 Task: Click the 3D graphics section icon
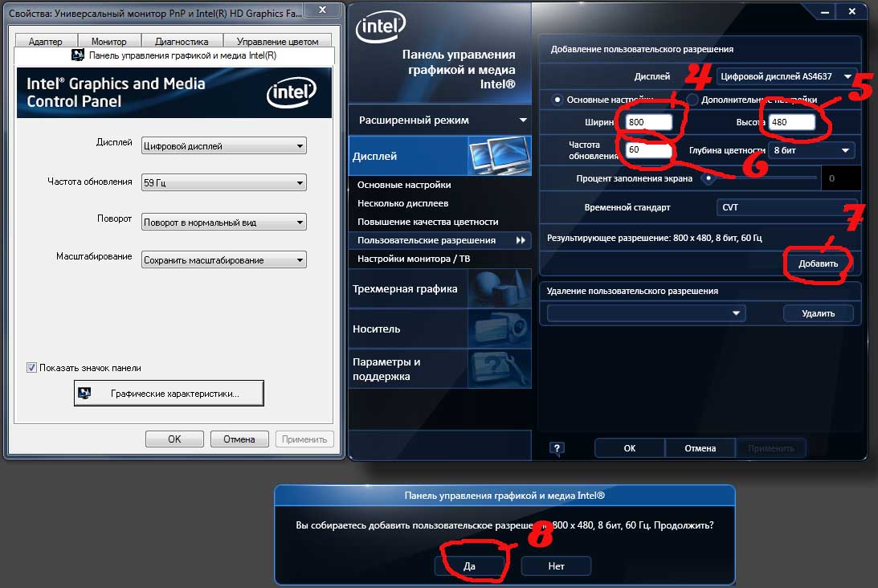pos(498,288)
